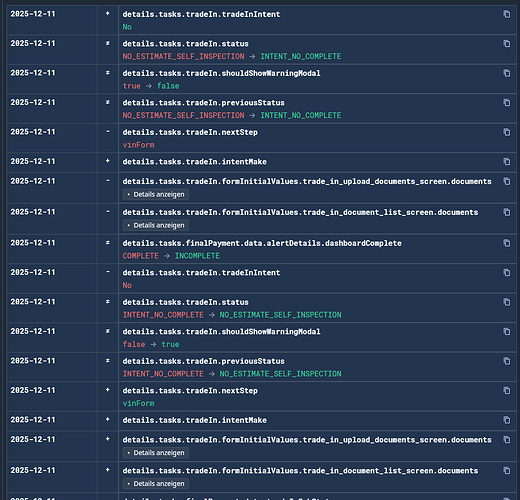Copy the removed tradeInIntent 'No' entry
Viewport: 520px width, 500px height.
pos(507,273)
